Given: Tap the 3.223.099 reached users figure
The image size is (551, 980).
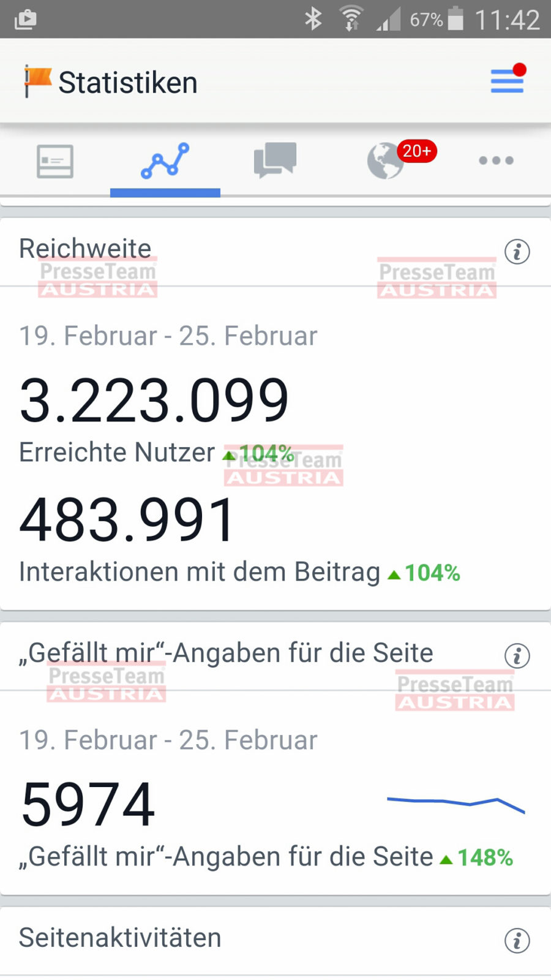Looking at the screenshot, I should point(154,401).
